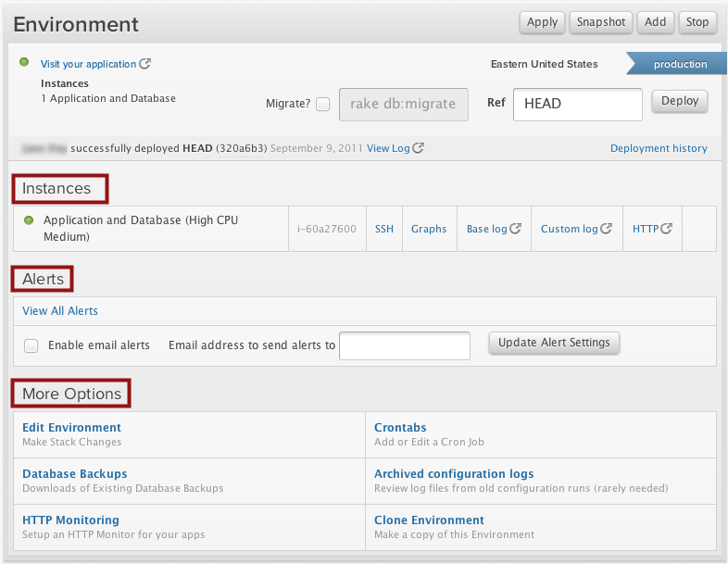The height and width of the screenshot is (564, 728).
Task: Click the external icon next to HTTP
Action: click(x=666, y=229)
